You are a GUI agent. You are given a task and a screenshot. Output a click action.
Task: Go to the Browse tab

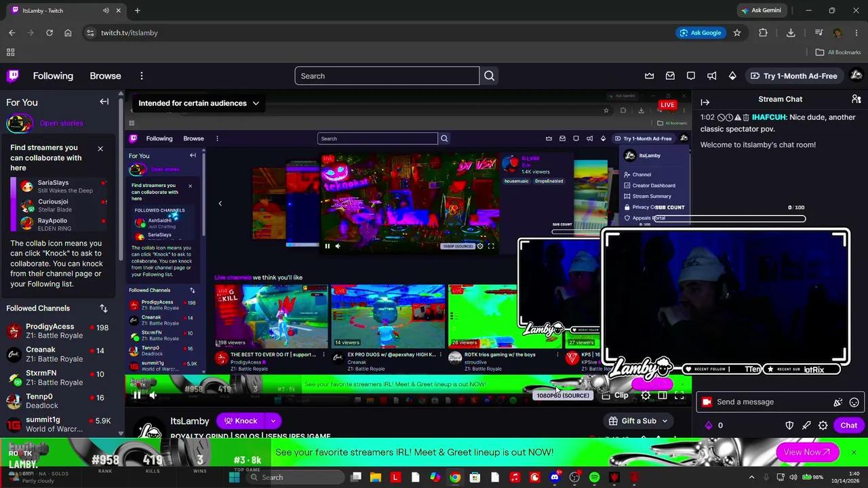105,76
